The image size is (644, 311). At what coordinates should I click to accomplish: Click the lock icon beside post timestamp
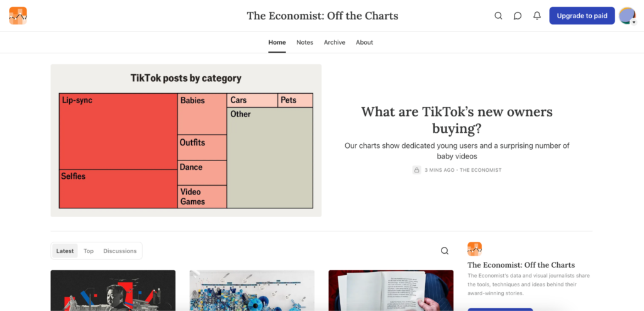click(x=416, y=170)
